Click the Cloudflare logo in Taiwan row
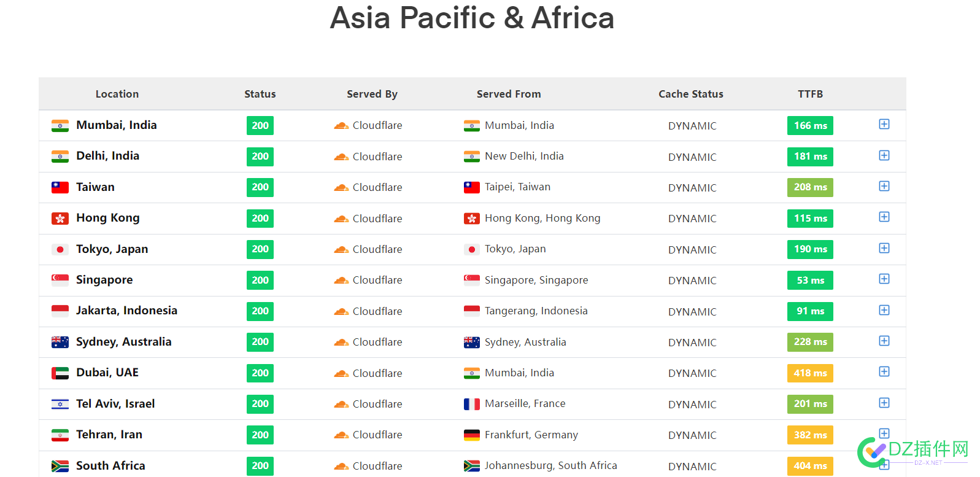The image size is (980, 477). tap(341, 188)
